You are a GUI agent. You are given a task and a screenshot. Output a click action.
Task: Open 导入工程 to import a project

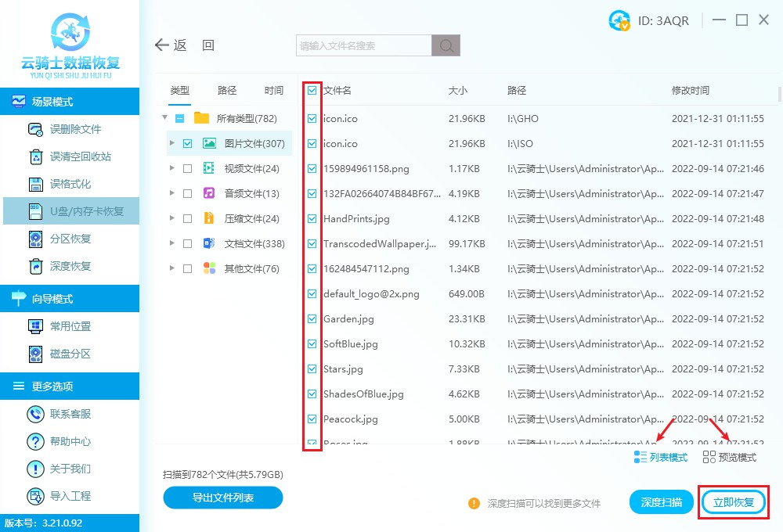point(70,495)
